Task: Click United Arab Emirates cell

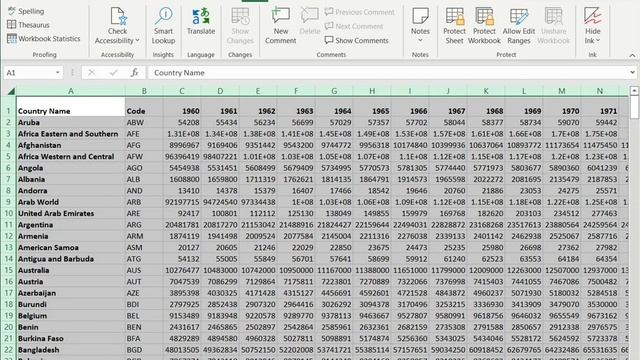Action: [71, 213]
